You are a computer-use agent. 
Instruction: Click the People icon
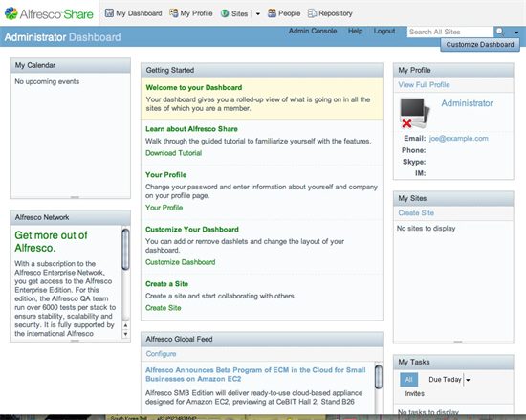272,13
